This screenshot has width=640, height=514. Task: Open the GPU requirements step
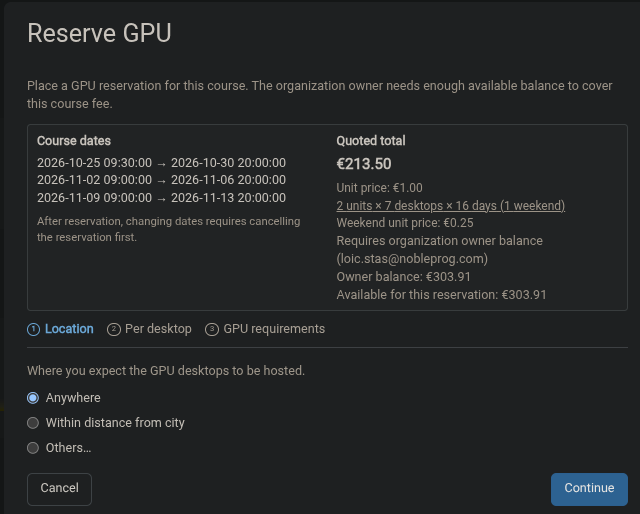coord(265,329)
